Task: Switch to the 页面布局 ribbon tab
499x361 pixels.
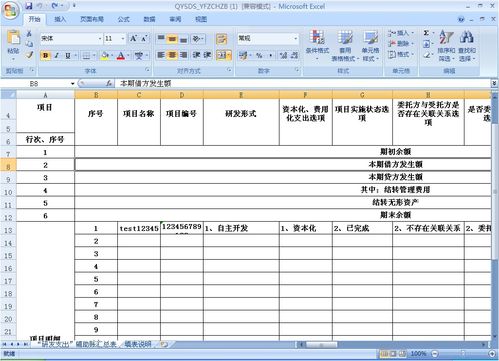Action: 92,19
